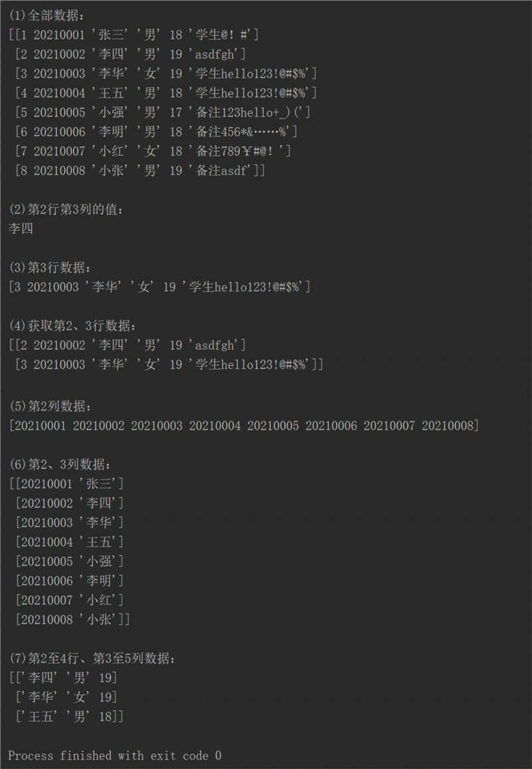Click the 20210007 小红 data row
The width and height of the screenshot is (532, 769).
pyautogui.click(x=153, y=152)
